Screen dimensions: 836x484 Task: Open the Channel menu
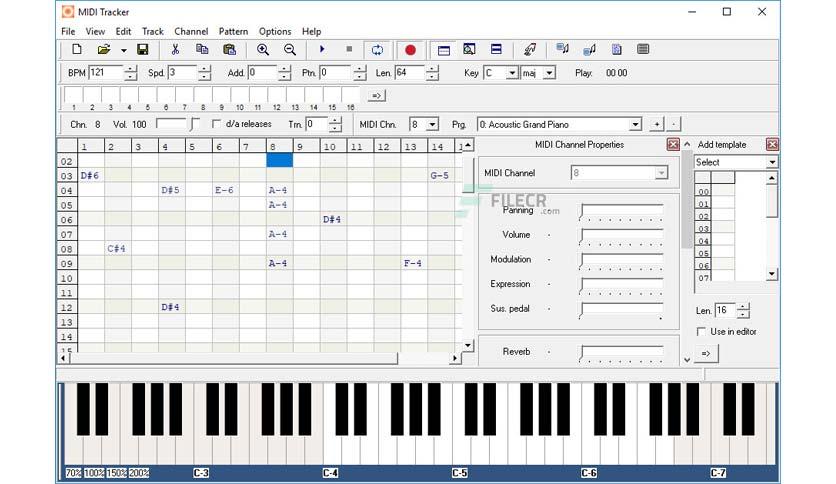coord(191,31)
